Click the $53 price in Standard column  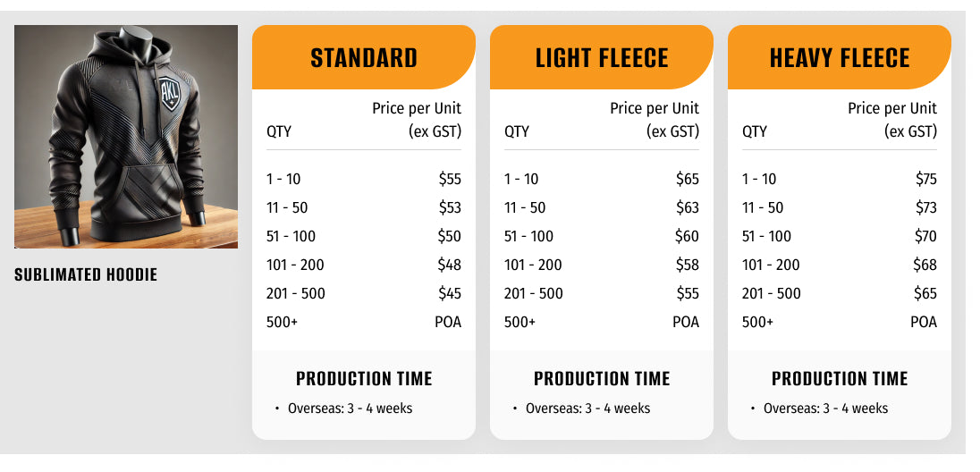(x=450, y=207)
